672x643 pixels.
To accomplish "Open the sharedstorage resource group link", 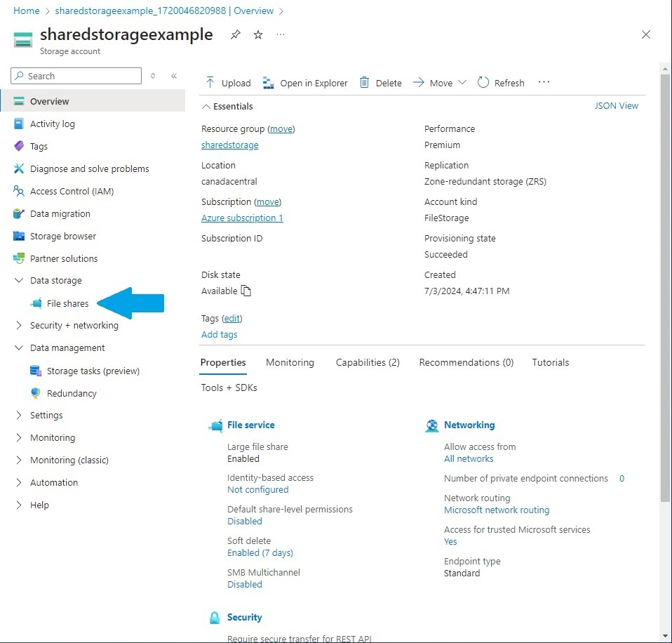I will 229,145.
